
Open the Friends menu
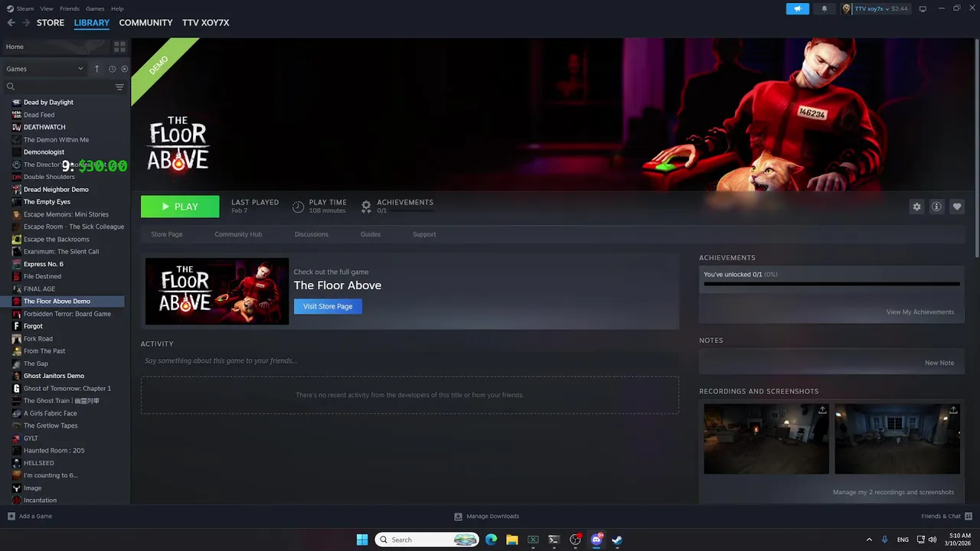[70, 8]
